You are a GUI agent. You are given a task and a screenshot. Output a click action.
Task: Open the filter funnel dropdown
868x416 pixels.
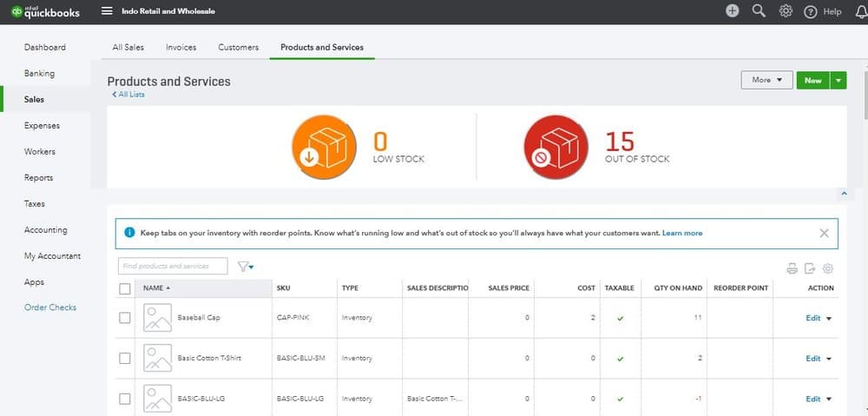245,267
